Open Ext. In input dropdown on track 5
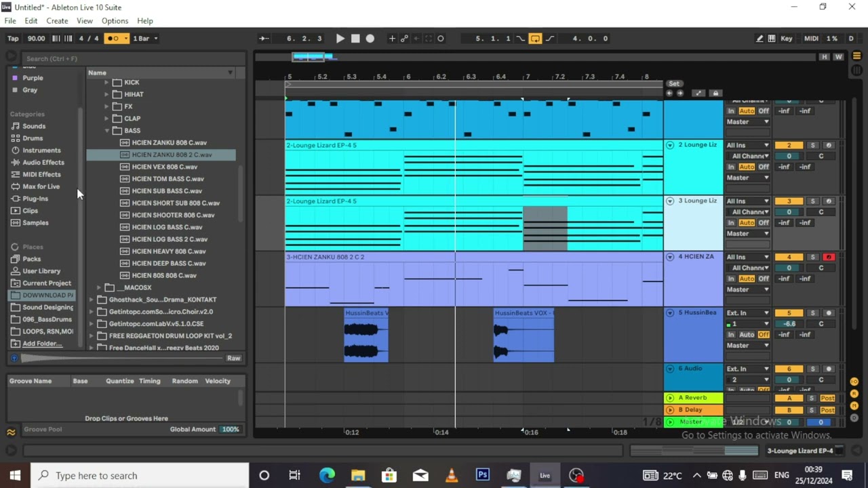868x488 pixels. [748, 313]
